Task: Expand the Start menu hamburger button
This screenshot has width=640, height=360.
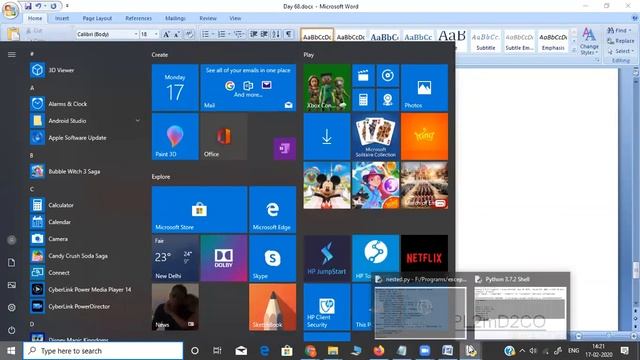Action: tap(11, 54)
